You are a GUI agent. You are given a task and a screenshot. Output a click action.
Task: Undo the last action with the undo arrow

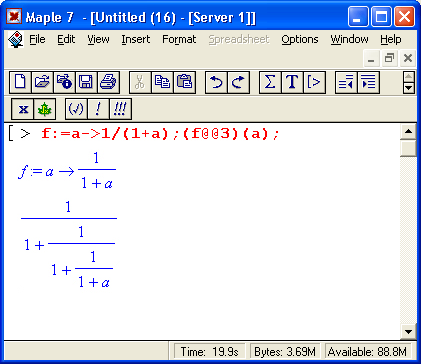pyautogui.click(x=216, y=82)
